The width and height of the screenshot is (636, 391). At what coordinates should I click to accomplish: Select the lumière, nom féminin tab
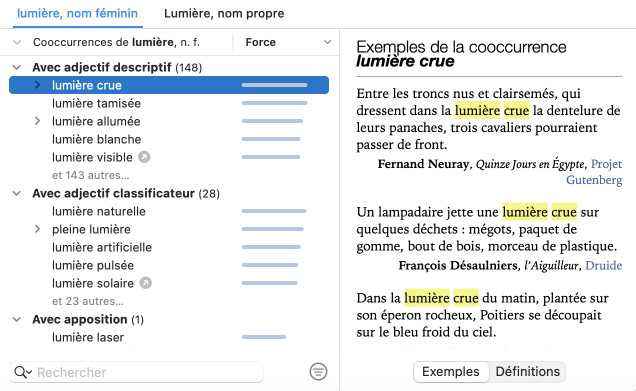[77, 13]
